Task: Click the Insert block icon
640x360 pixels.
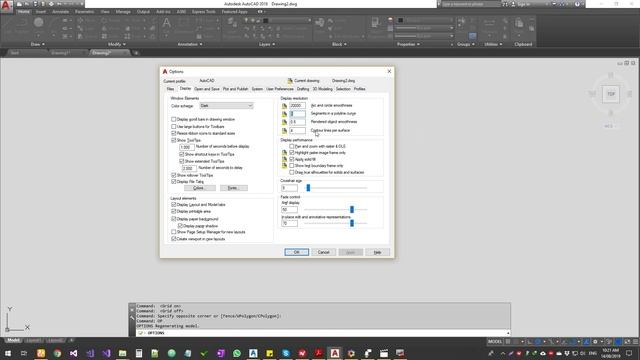Action: (x=320, y=22)
